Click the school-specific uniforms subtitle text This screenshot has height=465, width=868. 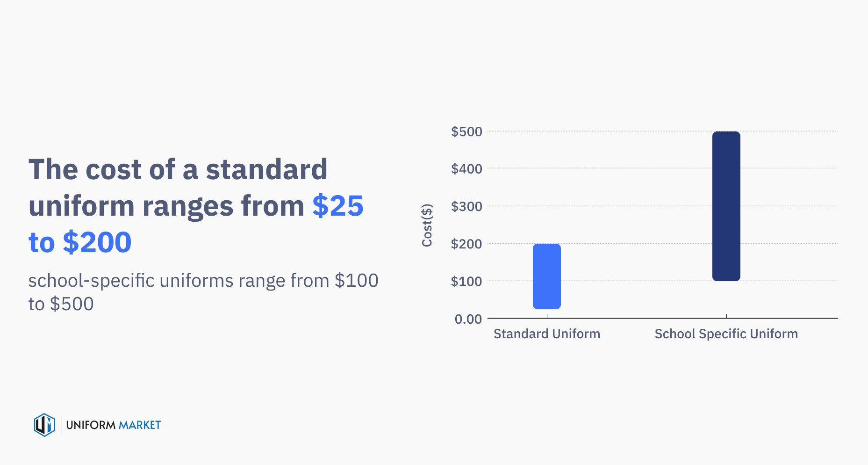[x=203, y=281]
